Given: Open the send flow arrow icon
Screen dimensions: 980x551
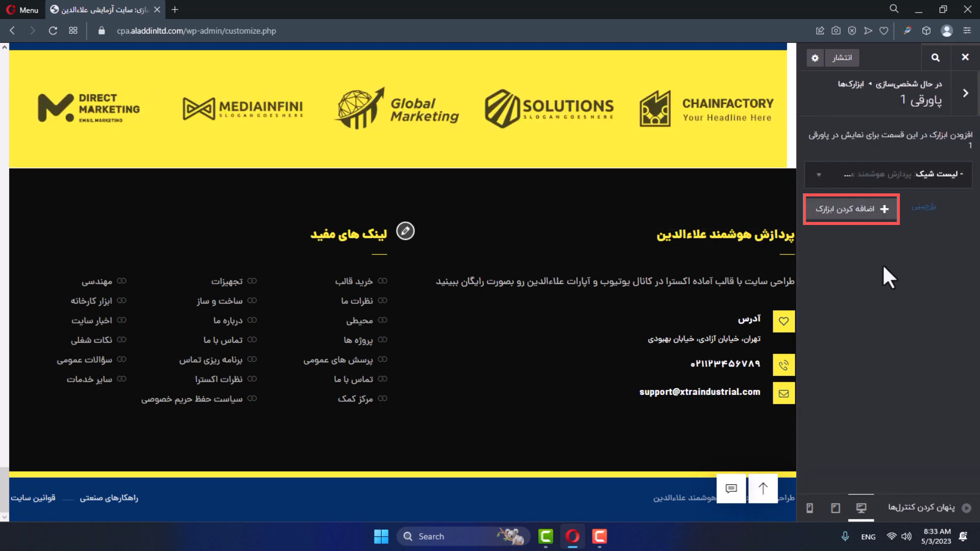Looking at the screenshot, I should tap(868, 31).
